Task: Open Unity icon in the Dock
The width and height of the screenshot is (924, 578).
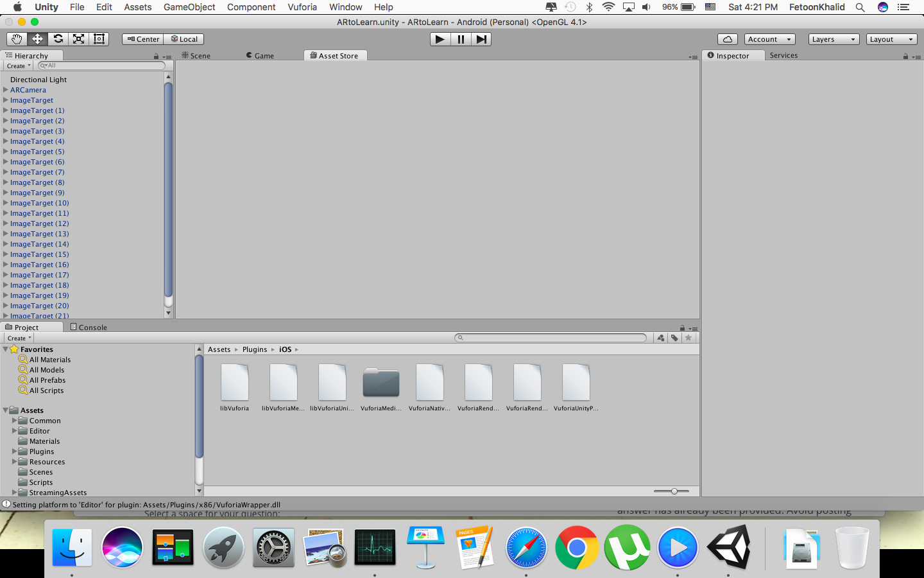Action: tap(729, 548)
